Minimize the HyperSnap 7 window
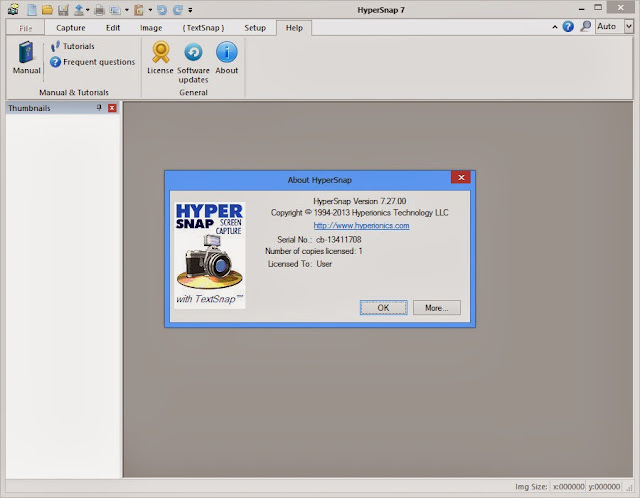This screenshot has height=498, width=640. (582, 8)
